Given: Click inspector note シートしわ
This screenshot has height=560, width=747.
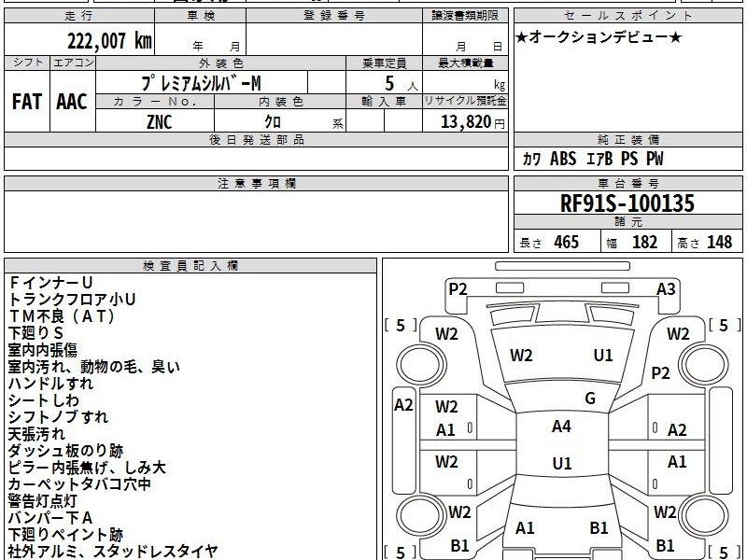Looking at the screenshot, I should coord(44,400).
